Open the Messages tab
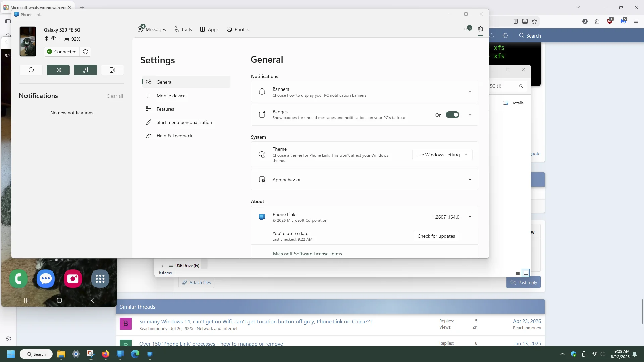Viewport: 644px width, 362px height. pos(152,29)
